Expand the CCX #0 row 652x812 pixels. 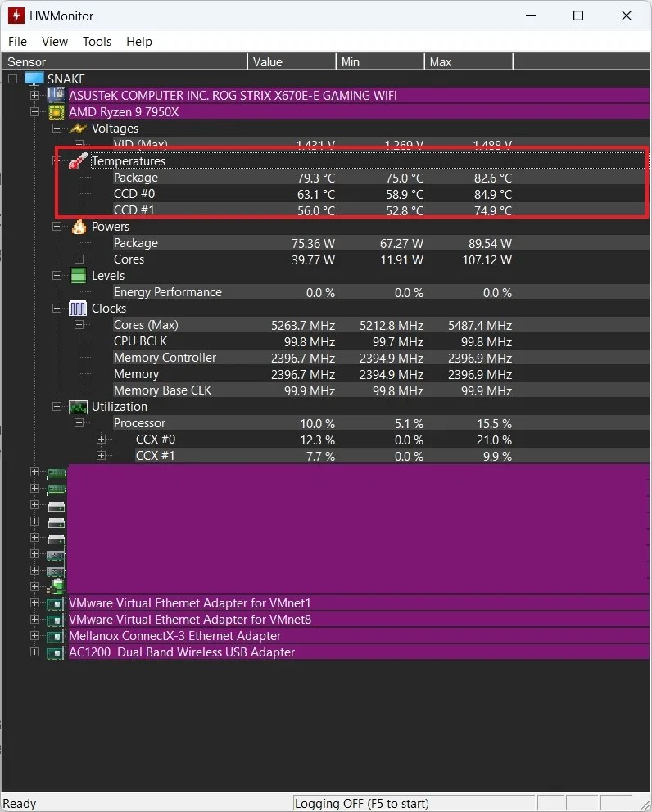101,439
